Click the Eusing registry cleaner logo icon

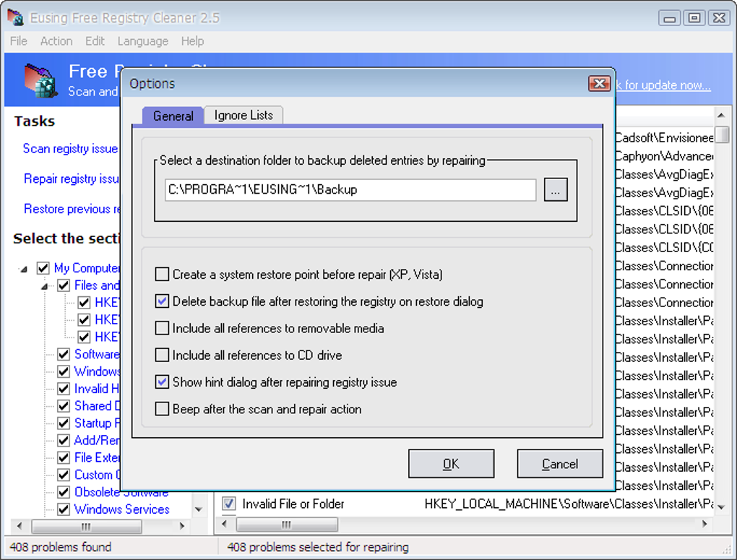tap(40, 80)
